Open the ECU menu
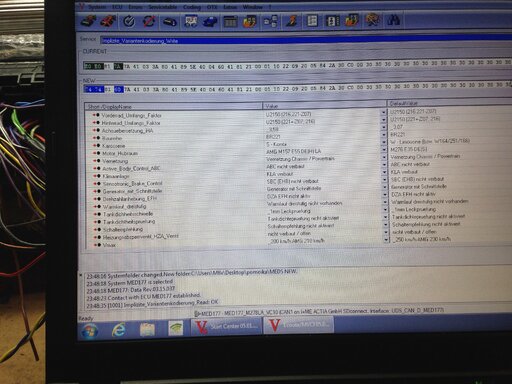 coord(117,7)
